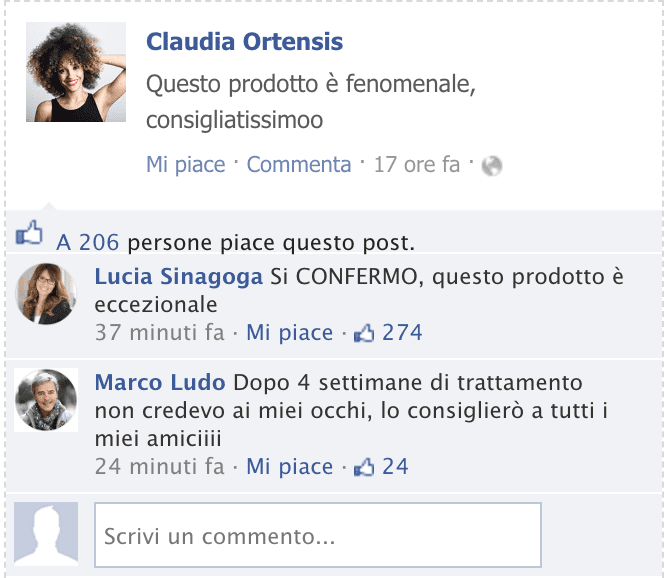
Task: View the 24 likes on Marco's comment
Action: [395, 466]
